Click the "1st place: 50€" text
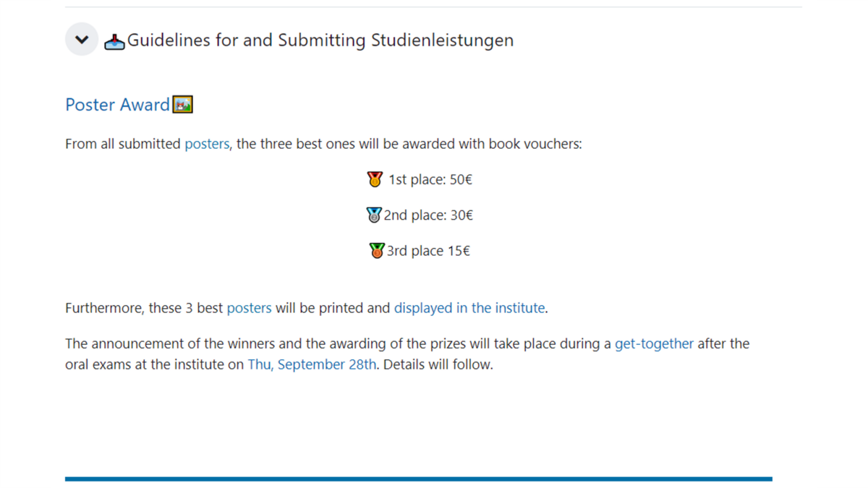This screenshot has width=868, height=488. (430, 179)
